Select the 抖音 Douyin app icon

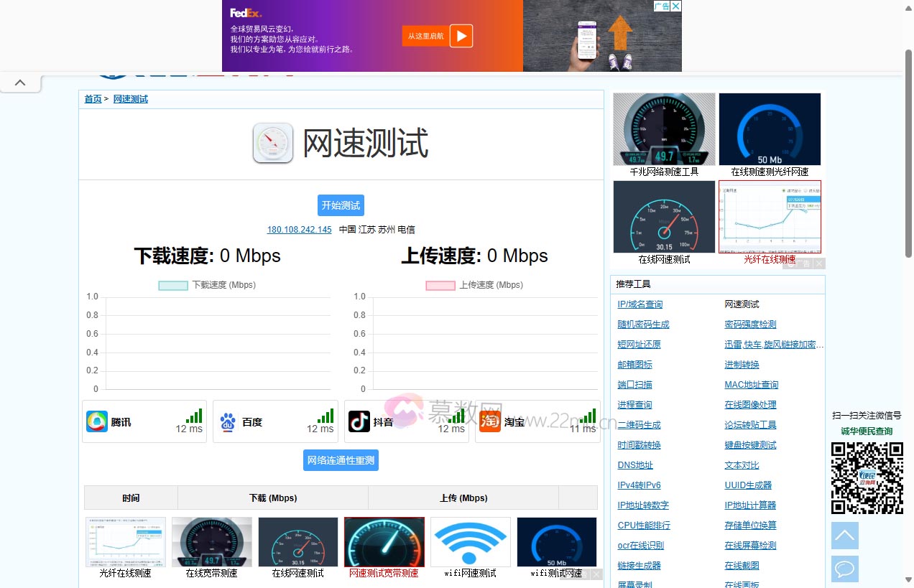click(x=361, y=423)
